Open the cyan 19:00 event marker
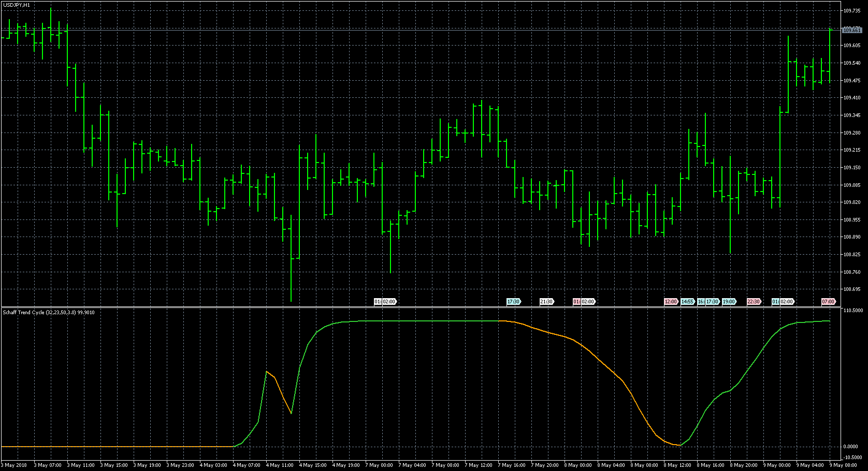 (x=729, y=302)
